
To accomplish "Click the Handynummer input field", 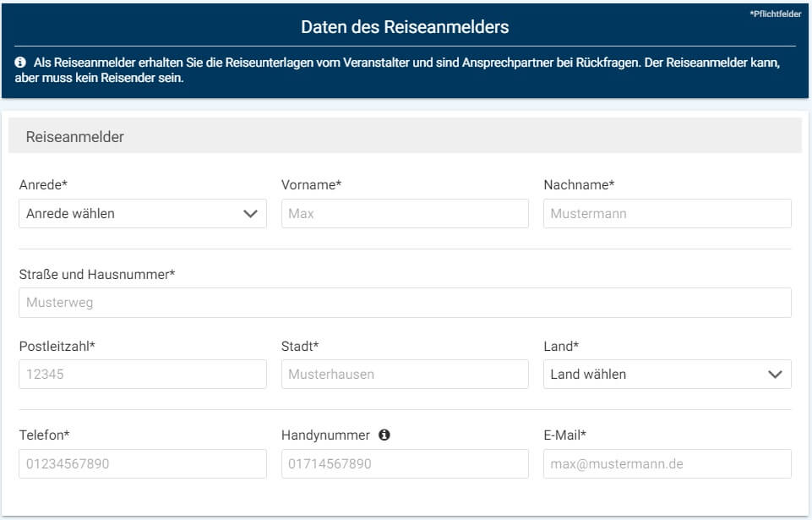I will click(x=405, y=464).
